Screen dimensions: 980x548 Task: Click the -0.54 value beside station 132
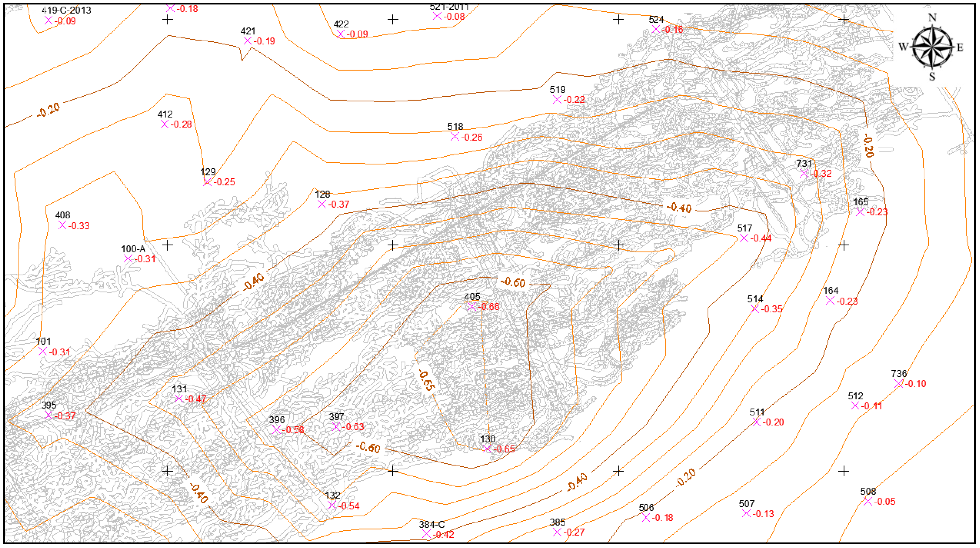coord(349,506)
